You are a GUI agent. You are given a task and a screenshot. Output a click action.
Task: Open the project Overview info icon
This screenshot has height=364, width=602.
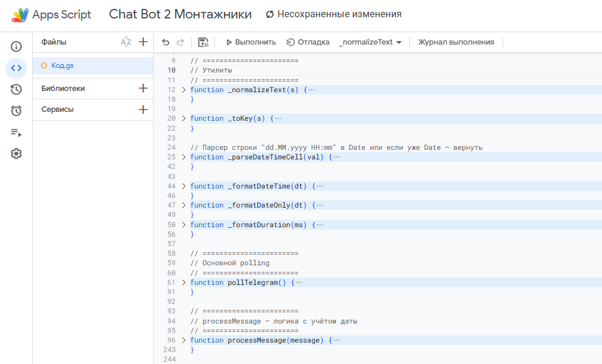point(16,46)
